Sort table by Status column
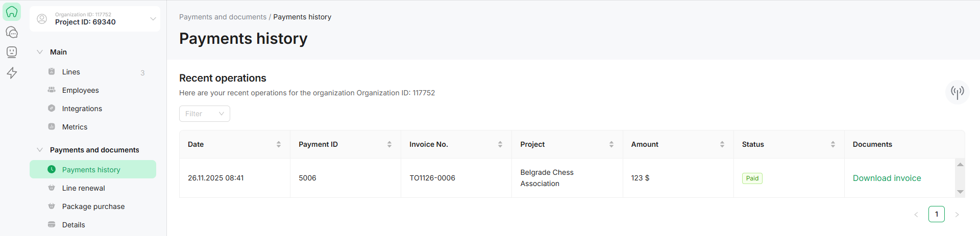This screenshot has width=980, height=236. pyautogui.click(x=833, y=144)
